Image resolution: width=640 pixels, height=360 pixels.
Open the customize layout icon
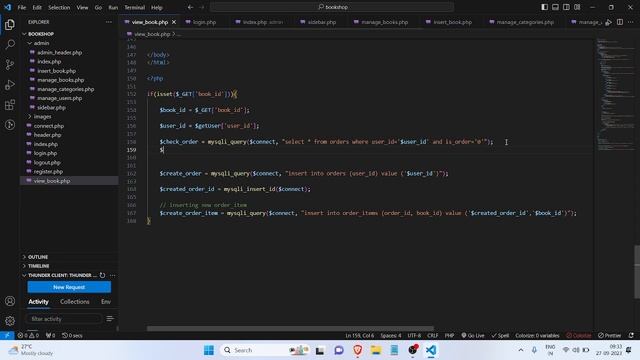pyautogui.click(x=577, y=7)
